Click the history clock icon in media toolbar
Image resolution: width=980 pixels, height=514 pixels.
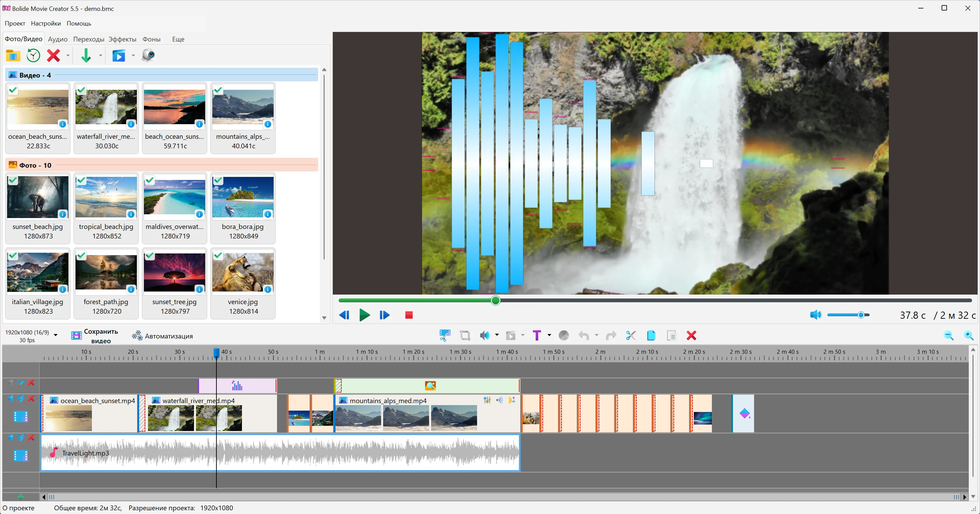pyautogui.click(x=33, y=55)
